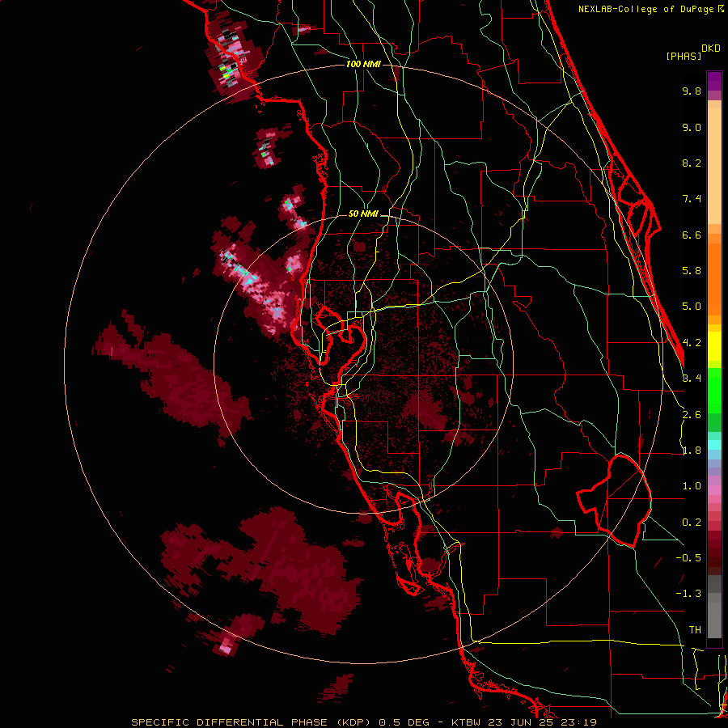The width and height of the screenshot is (728, 728).
Task: Choose the 1.0 scale label
Action: tap(692, 486)
